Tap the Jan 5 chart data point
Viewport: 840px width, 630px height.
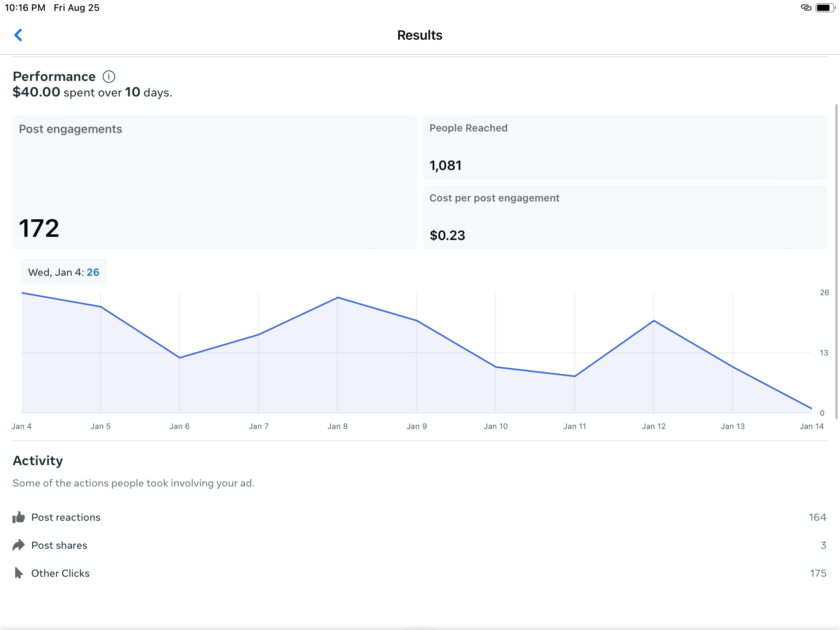pos(101,307)
